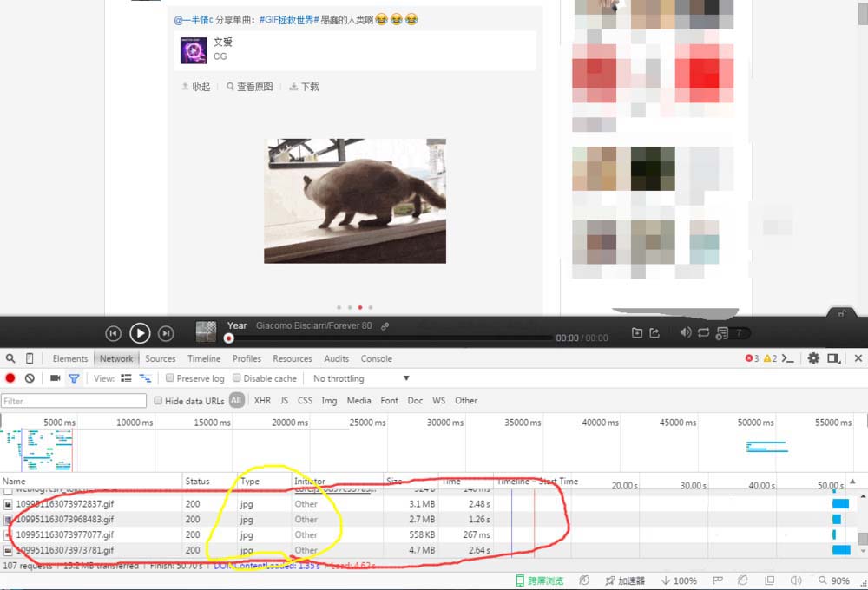Toggle the network filter funnel icon
This screenshot has width=868, height=590.
tap(74, 378)
